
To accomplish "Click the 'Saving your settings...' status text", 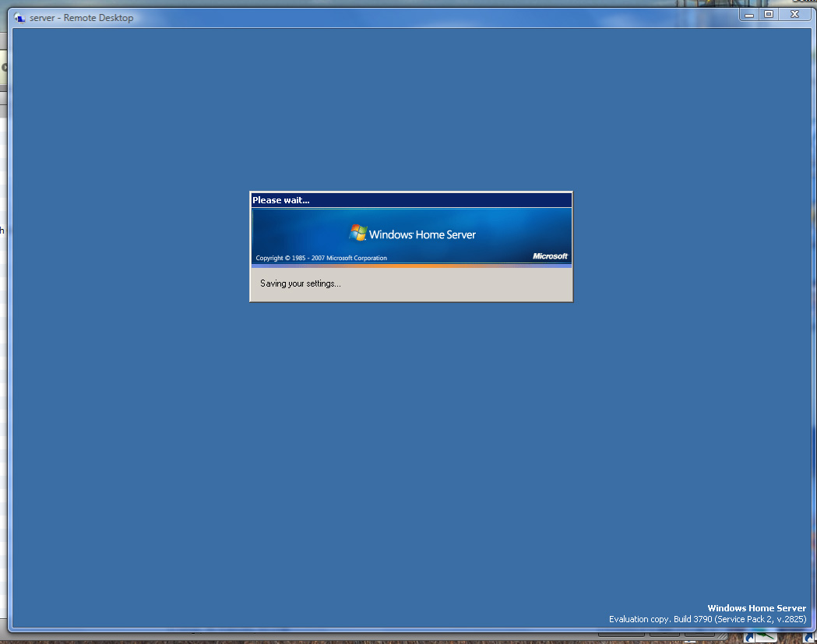I will 300,283.
